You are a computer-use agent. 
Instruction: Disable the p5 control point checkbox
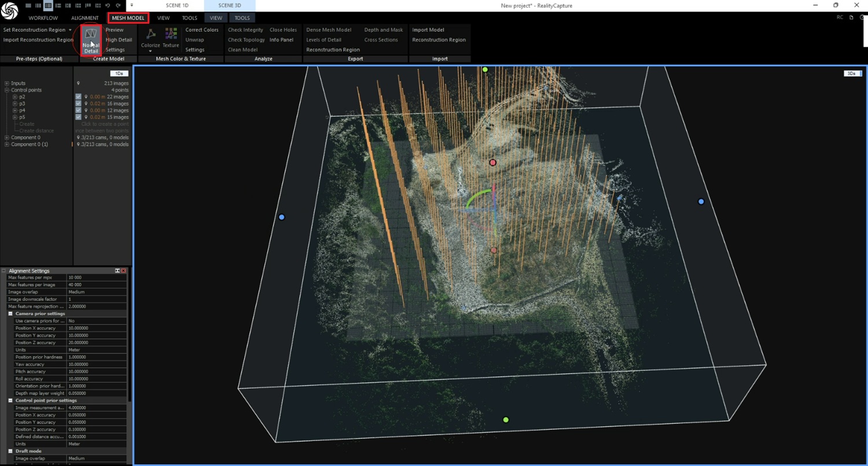point(78,117)
